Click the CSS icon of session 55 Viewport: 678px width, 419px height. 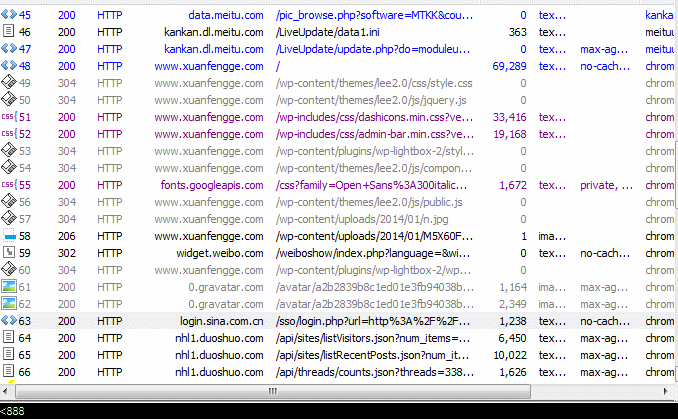pyautogui.click(x=9, y=185)
